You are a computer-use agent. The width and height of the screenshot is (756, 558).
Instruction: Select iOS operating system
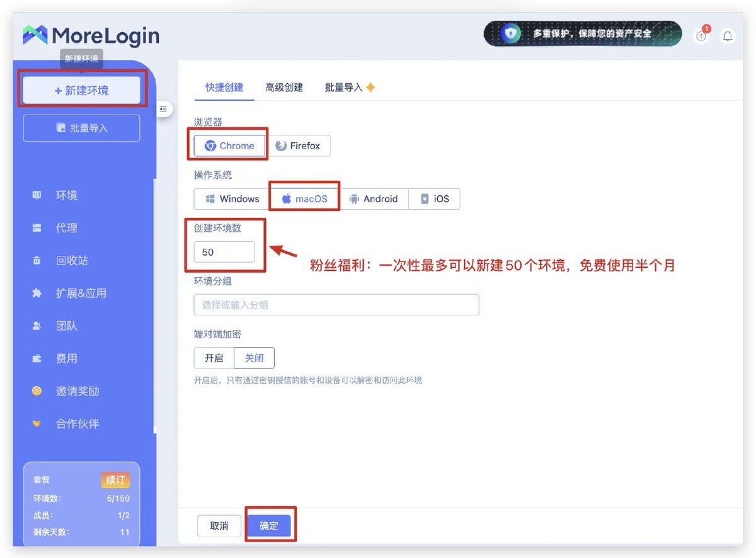[434, 199]
